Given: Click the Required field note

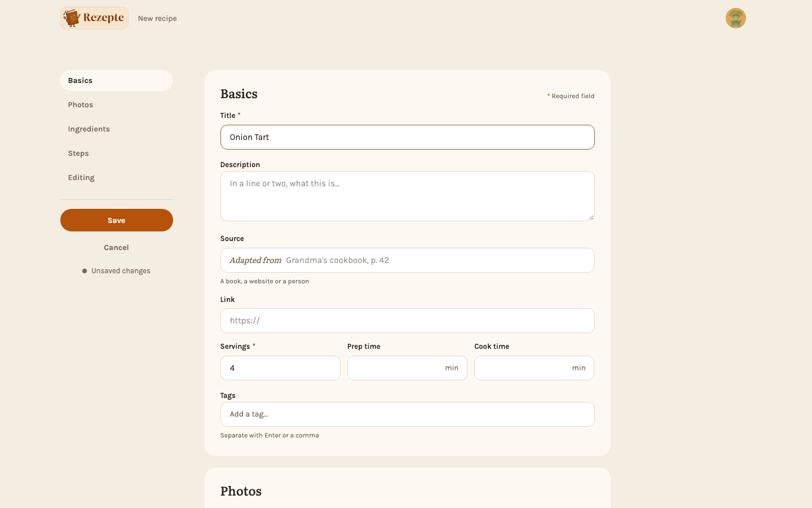Looking at the screenshot, I should click(x=571, y=96).
